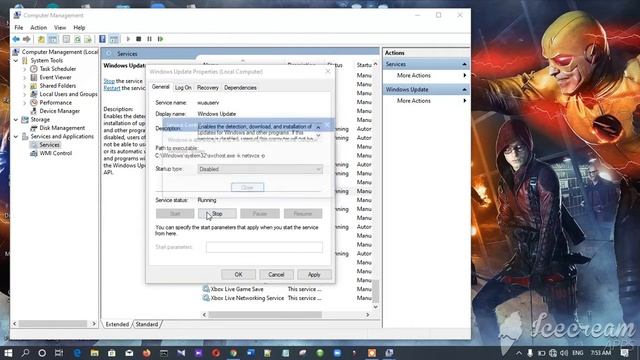Click the Start parameters input field
This screenshot has height=360, width=640.
click(x=264, y=247)
